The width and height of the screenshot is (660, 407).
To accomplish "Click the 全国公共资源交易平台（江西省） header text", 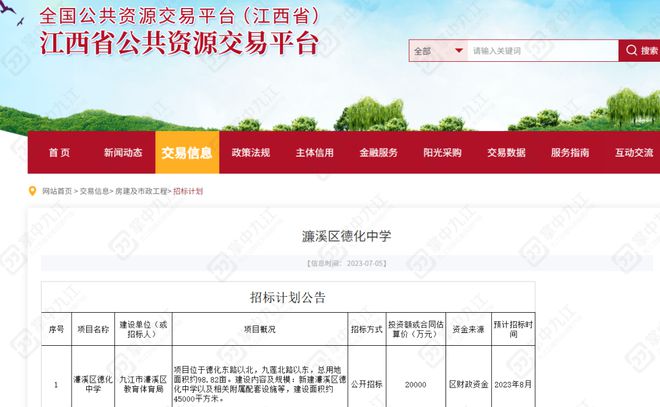I will click(x=180, y=16).
